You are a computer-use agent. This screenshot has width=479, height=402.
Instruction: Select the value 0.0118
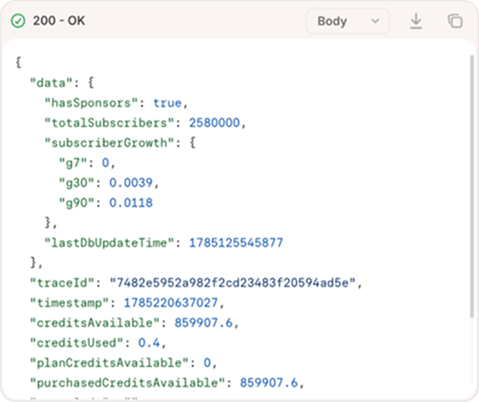click(x=131, y=203)
